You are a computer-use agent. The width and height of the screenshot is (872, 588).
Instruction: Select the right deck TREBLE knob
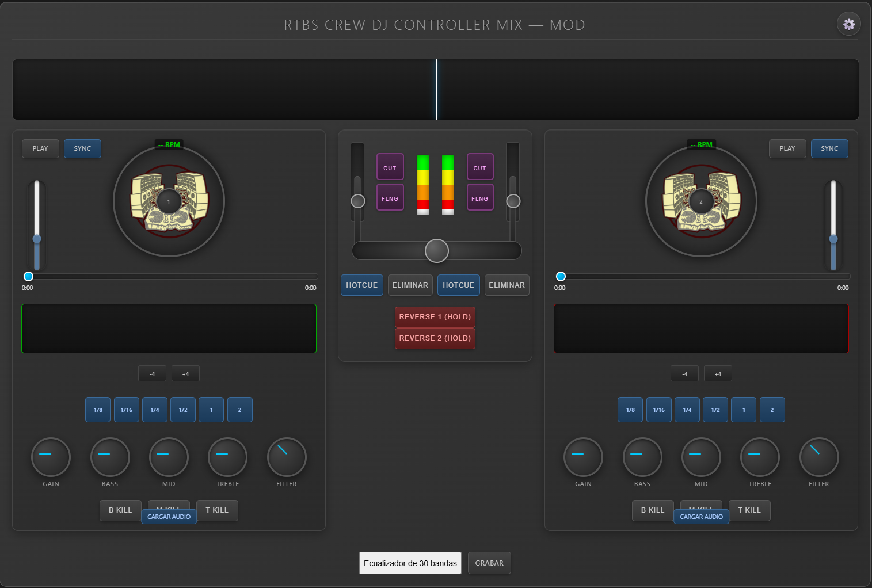pos(760,456)
